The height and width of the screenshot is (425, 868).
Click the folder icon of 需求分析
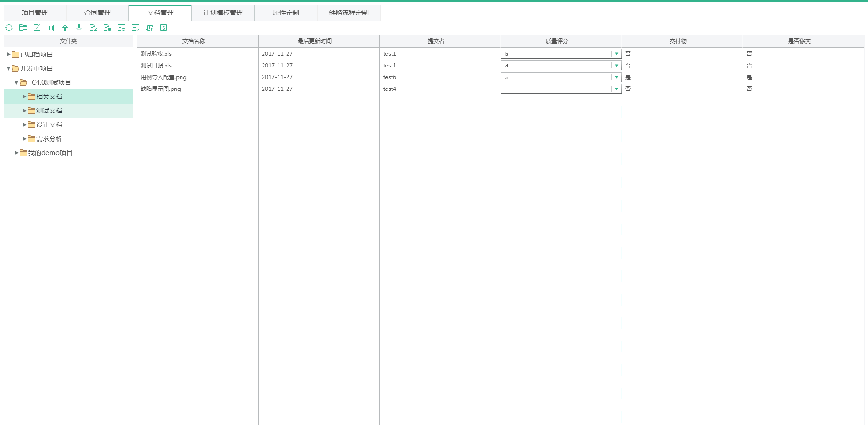(31, 139)
